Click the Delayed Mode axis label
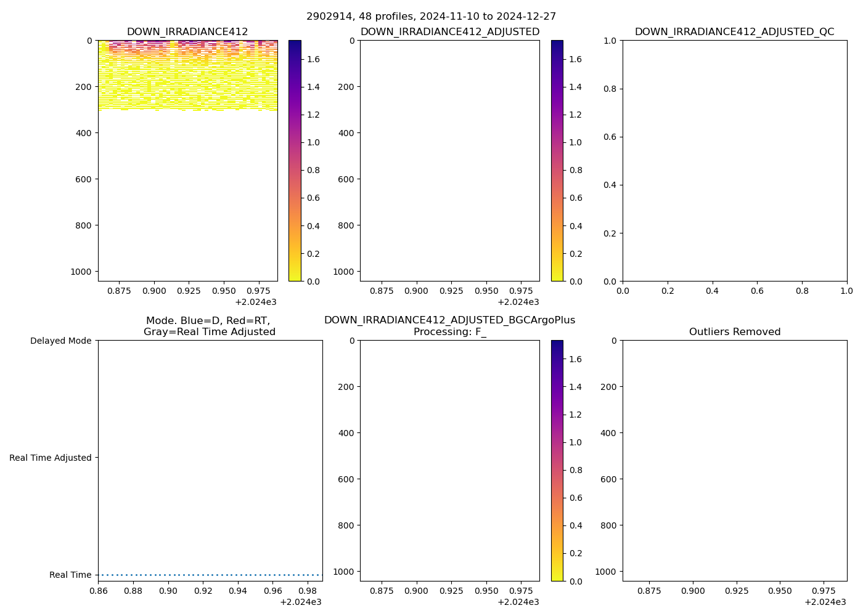This screenshot has width=863, height=616. coord(60,341)
